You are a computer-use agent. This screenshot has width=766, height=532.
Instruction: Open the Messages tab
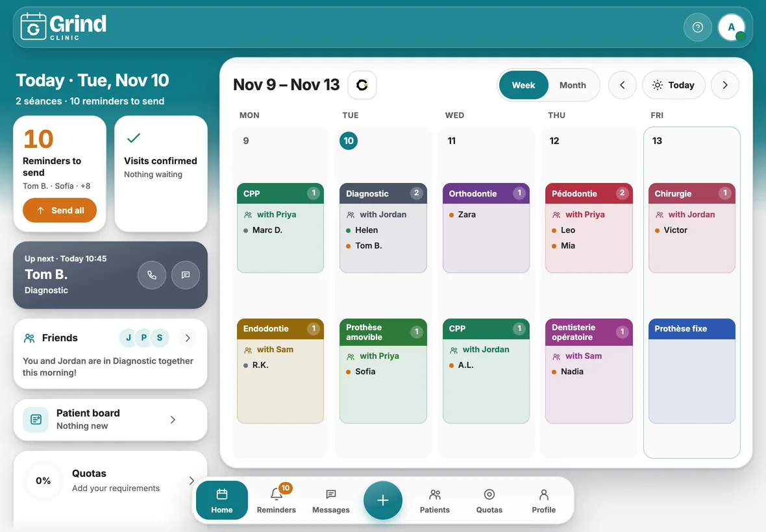[x=330, y=500]
